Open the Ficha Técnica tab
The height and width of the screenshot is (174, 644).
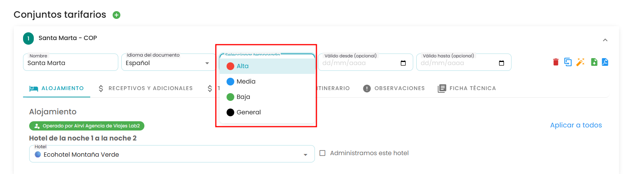[x=467, y=89]
